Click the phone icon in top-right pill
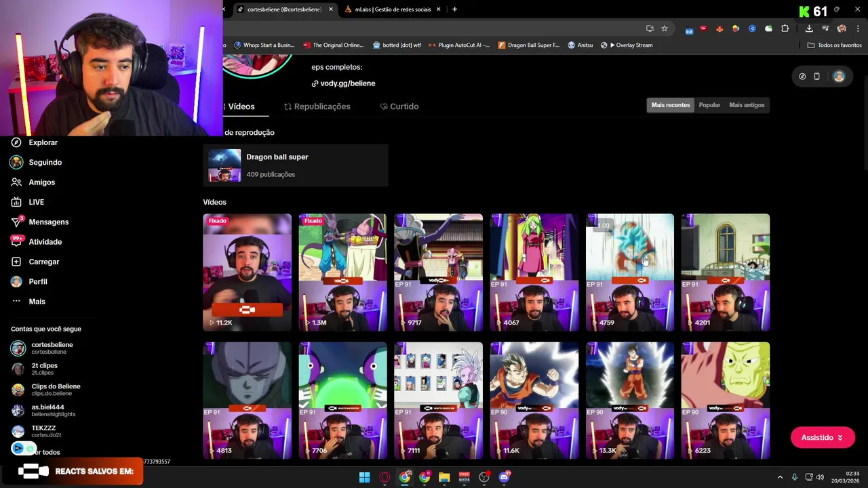Screen dimensions: 868x488 click(x=817, y=77)
